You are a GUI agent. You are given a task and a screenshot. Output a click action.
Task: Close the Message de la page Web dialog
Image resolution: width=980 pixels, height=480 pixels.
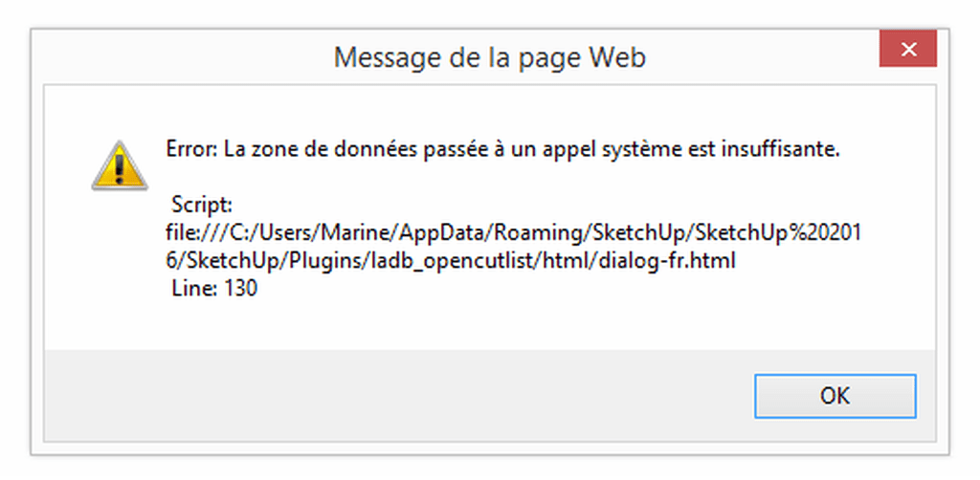pyautogui.click(x=908, y=49)
